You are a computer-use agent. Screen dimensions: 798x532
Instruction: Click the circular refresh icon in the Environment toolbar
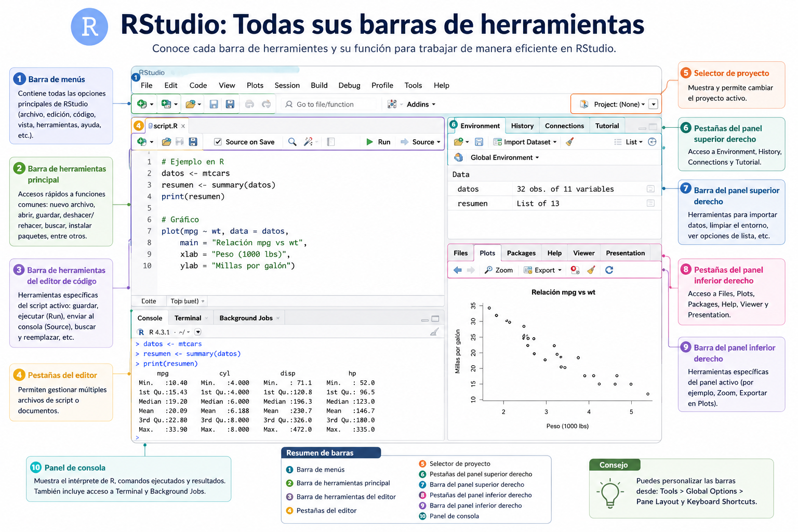653,142
